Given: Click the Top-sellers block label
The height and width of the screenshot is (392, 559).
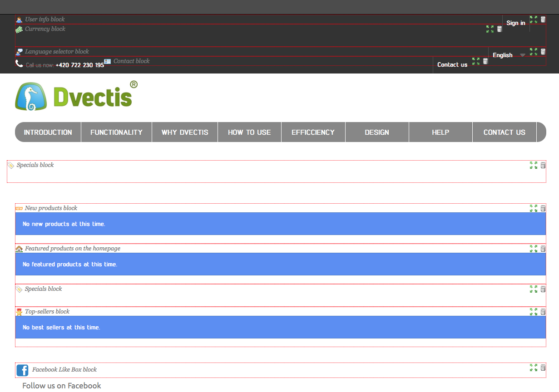Looking at the screenshot, I should point(47,311).
